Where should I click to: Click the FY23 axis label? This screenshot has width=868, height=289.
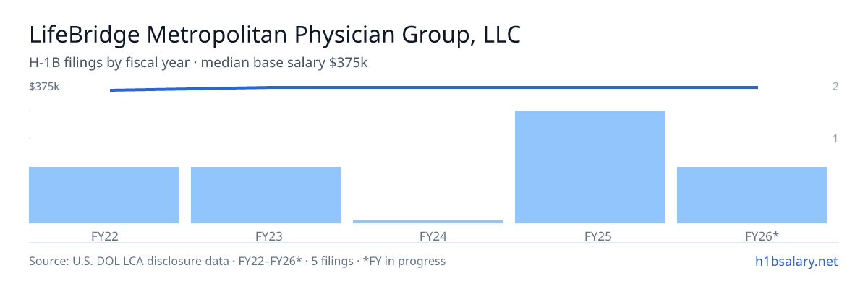(266, 236)
